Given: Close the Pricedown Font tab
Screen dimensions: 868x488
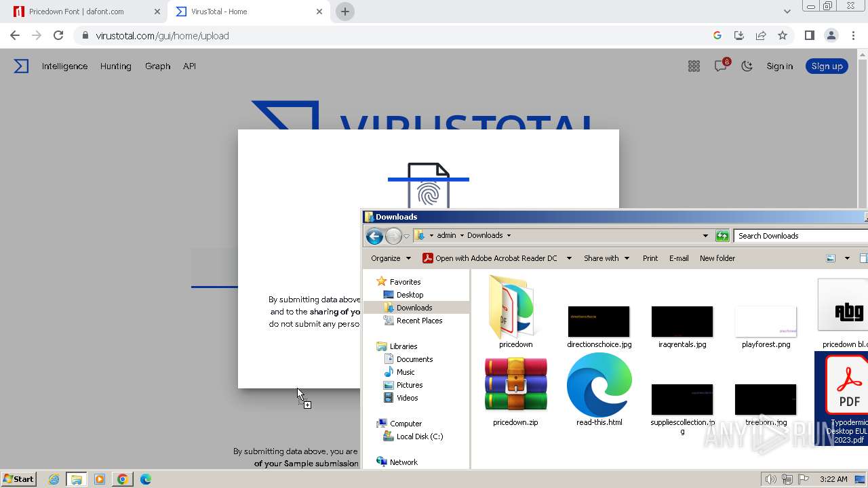Looking at the screenshot, I should pos(157,12).
